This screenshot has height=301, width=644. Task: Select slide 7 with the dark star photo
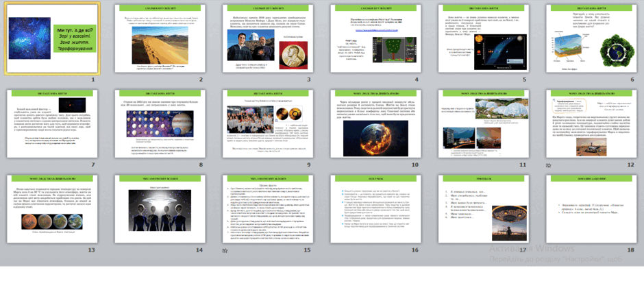pos(52,124)
